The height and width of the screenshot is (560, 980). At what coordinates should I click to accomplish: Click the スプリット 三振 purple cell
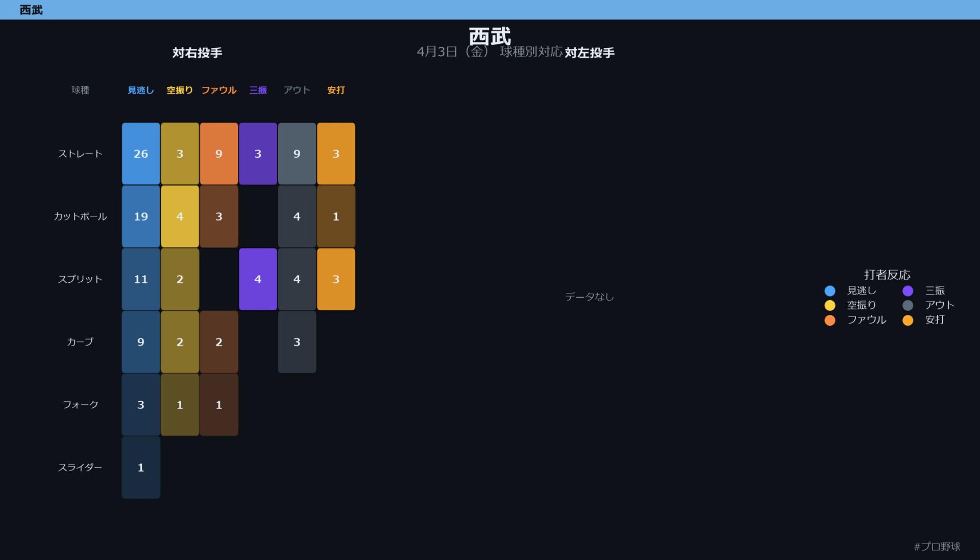click(258, 279)
